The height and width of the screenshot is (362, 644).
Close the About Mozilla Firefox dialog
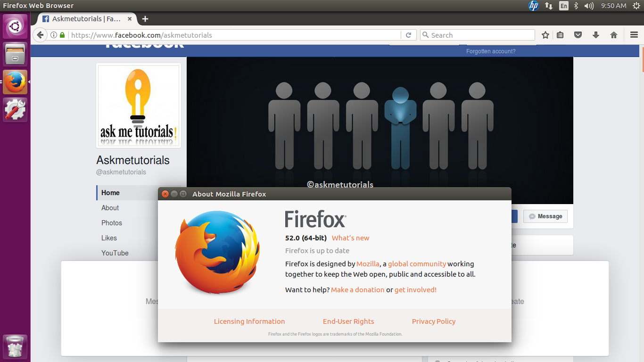[165, 194]
